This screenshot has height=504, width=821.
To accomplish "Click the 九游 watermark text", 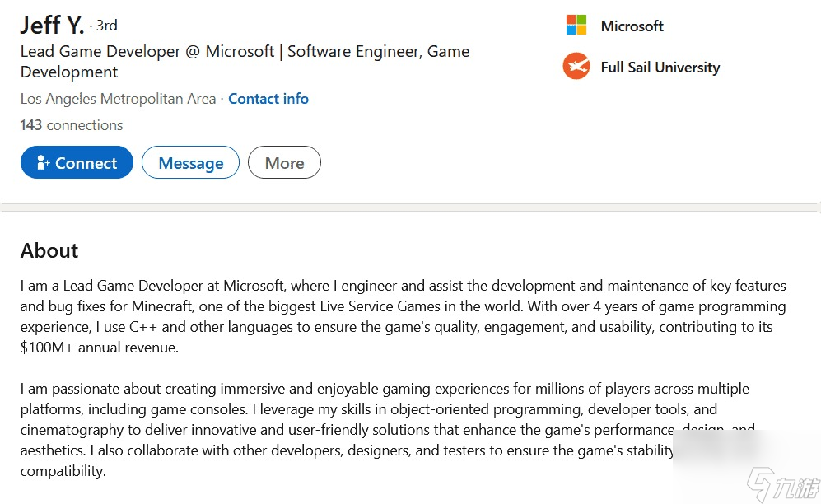I will [x=797, y=488].
